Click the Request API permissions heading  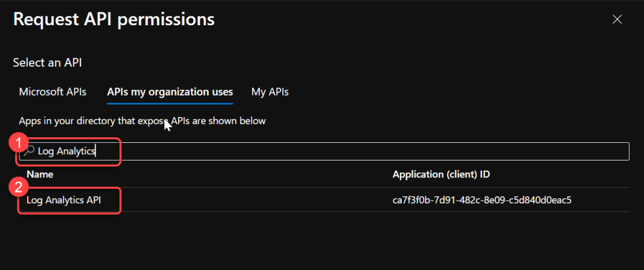pyautogui.click(x=114, y=19)
